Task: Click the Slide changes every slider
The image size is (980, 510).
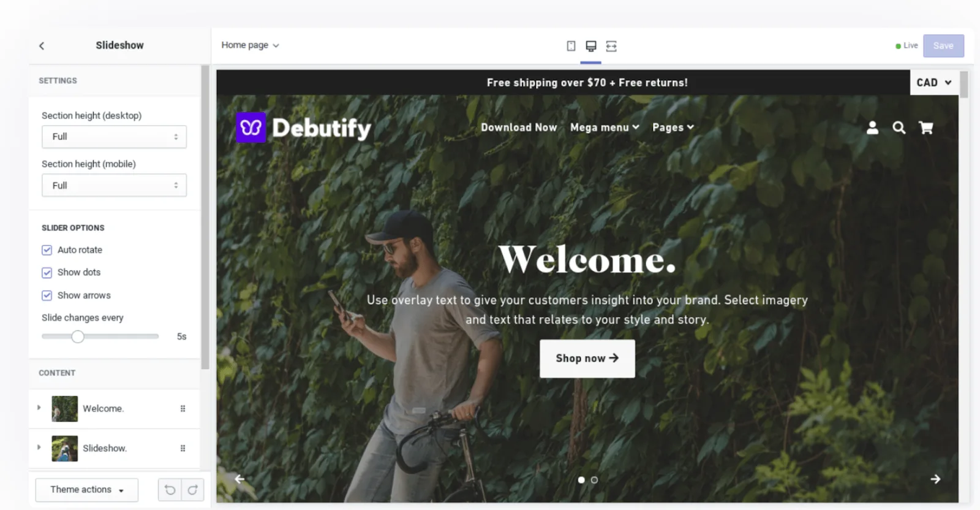Action: click(x=100, y=337)
